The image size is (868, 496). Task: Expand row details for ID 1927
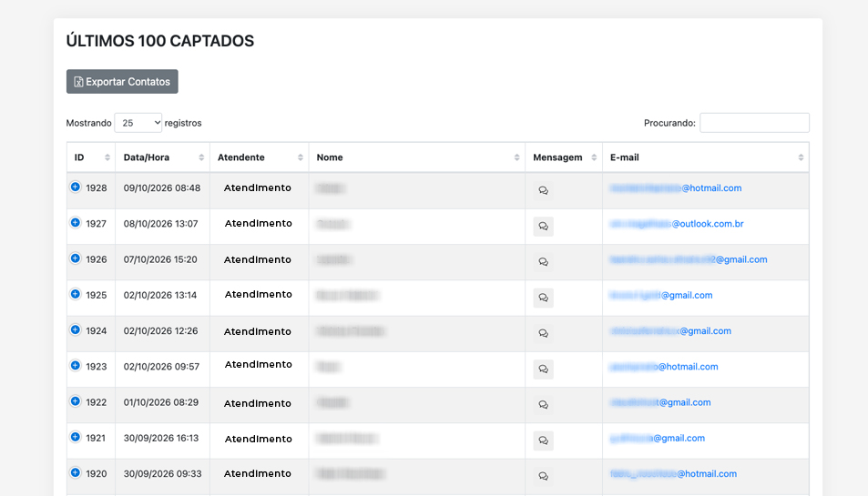pos(76,223)
